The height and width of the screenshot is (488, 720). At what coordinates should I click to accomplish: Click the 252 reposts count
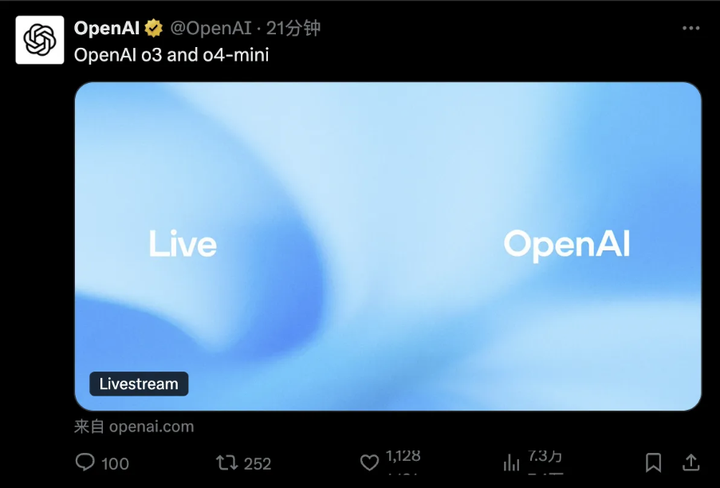point(257,464)
